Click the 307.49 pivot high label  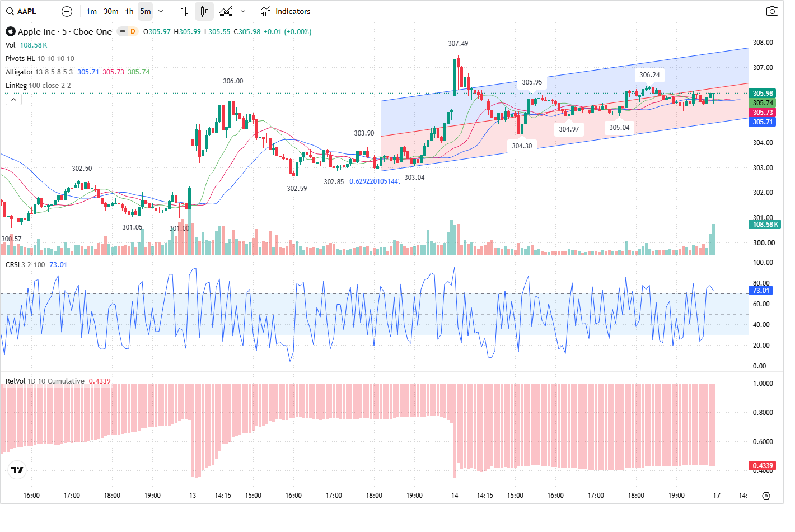458,44
